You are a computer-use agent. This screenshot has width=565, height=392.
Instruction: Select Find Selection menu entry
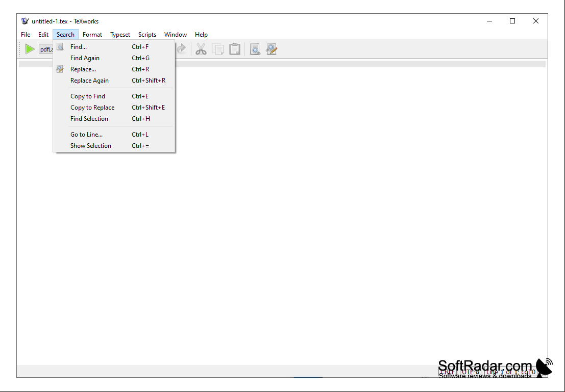coord(114,118)
